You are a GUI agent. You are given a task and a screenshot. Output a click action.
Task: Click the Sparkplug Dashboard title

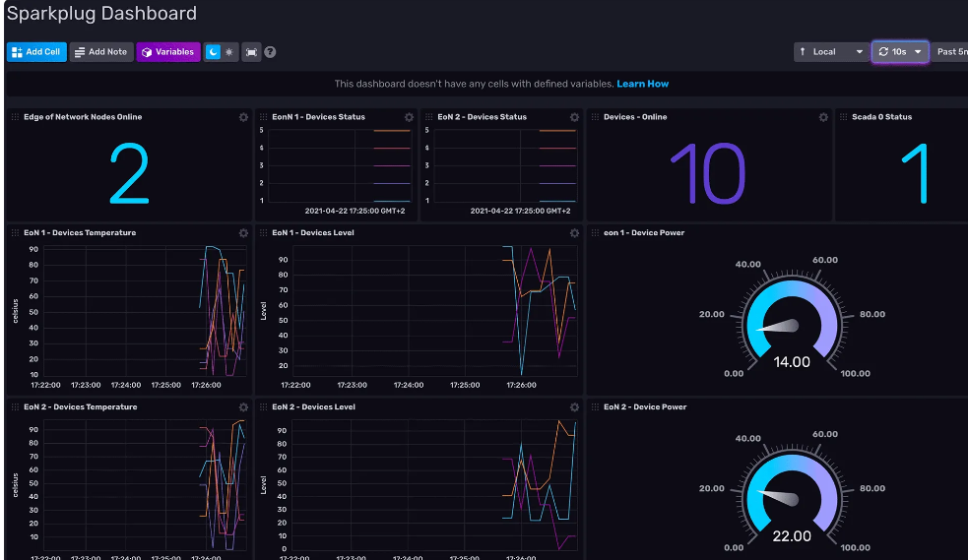pos(101,13)
